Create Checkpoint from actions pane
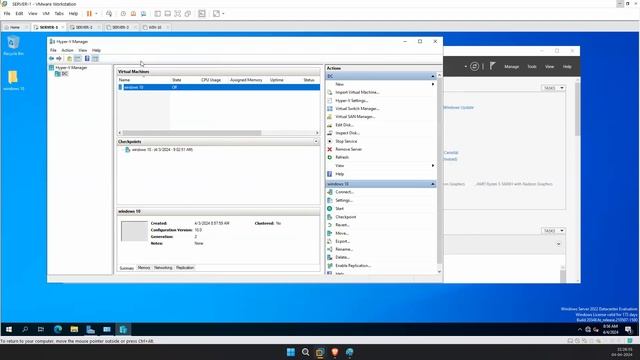Image resolution: width=640 pixels, height=360 pixels. coord(346,217)
